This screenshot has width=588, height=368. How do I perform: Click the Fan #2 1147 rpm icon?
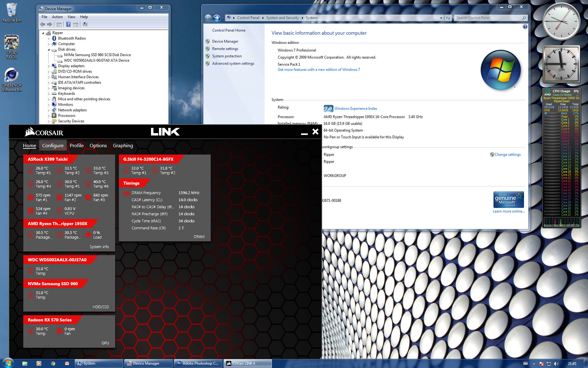click(59, 197)
